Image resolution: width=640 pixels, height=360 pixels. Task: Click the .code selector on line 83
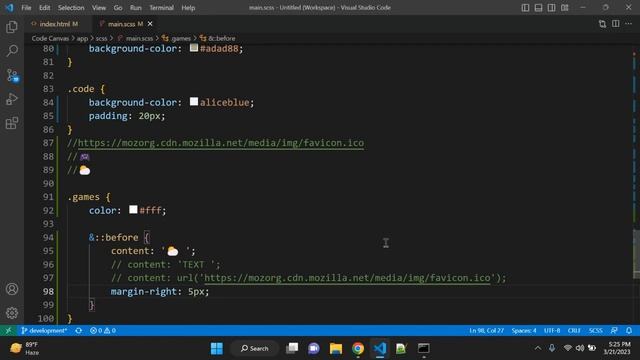(81, 89)
